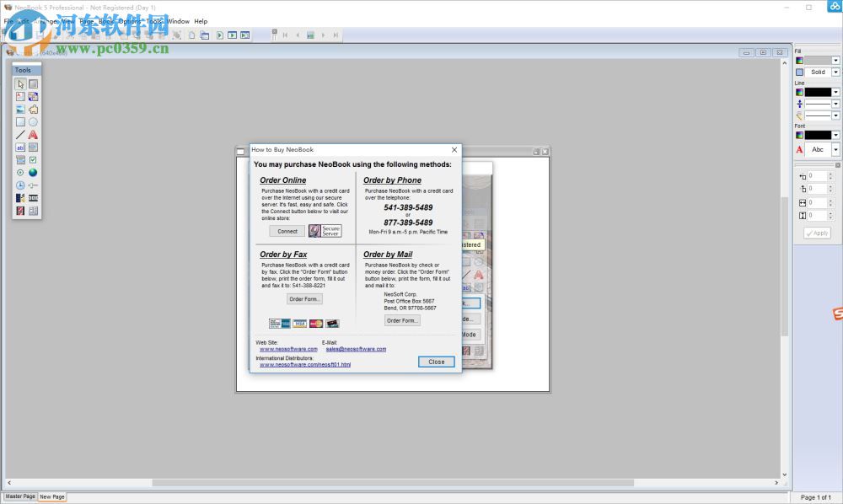Click the Apply button in properties panel
The image size is (843, 504).
coord(817,233)
